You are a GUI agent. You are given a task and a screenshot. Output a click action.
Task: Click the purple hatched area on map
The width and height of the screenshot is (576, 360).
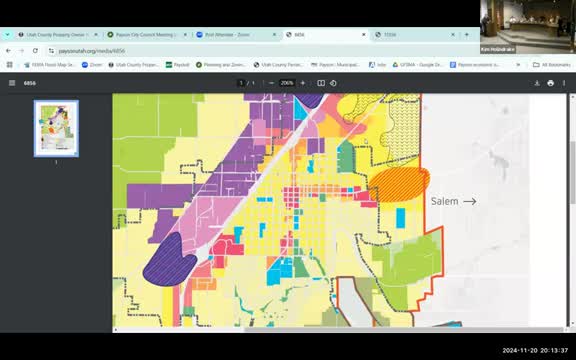point(170,260)
